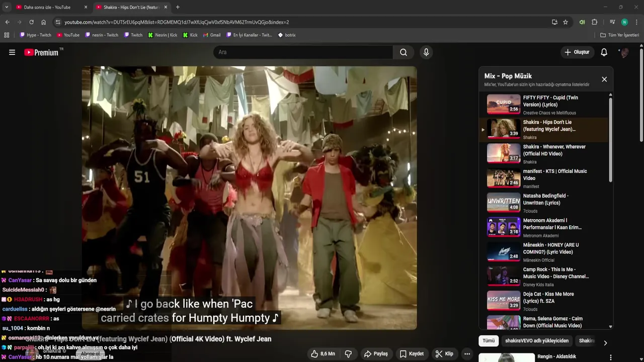Open nesrin - Twitch bookmark
This screenshot has width=644, height=362.
(x=102, y=35)
